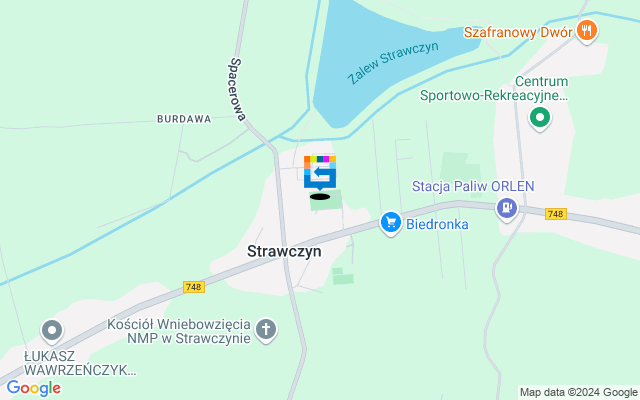Click the Stacja Paliw ORLEN text label
The image size is (640, 400).
tap(473, 186)
